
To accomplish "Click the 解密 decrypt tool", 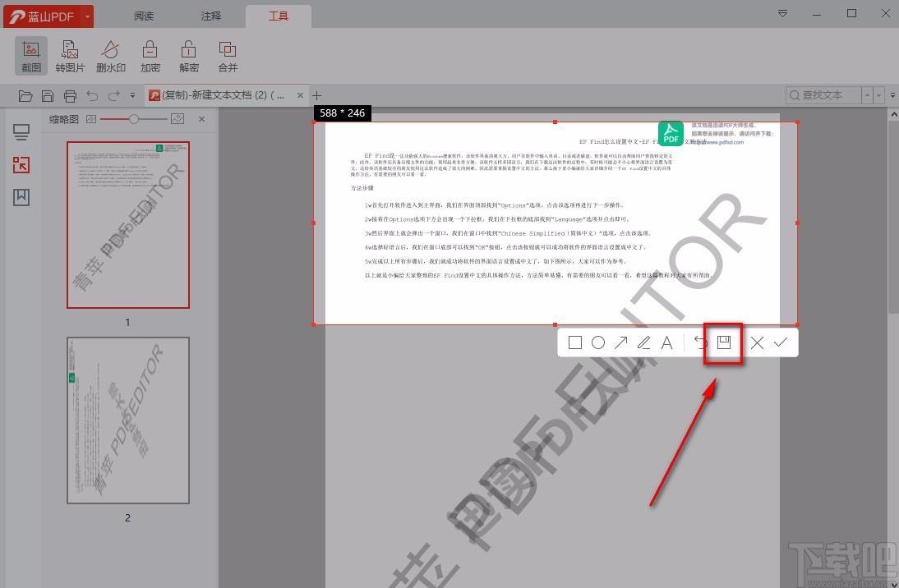I will pos(189,56).
